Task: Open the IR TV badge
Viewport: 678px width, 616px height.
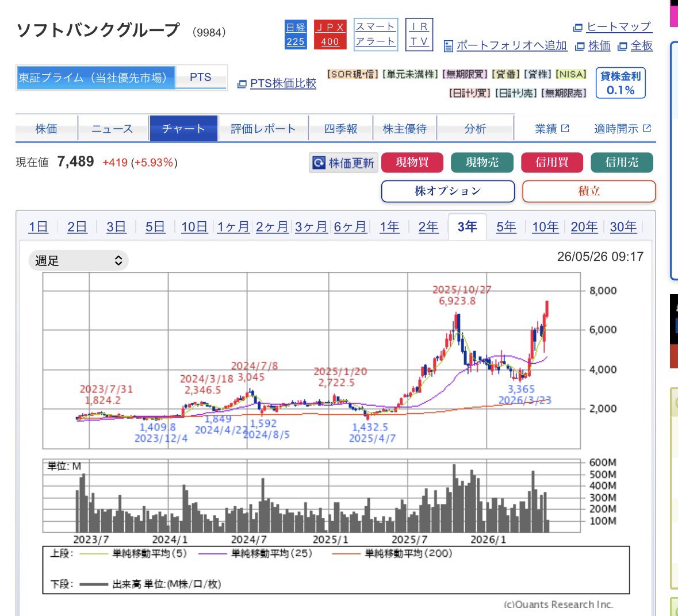Action: pos(419,34)
